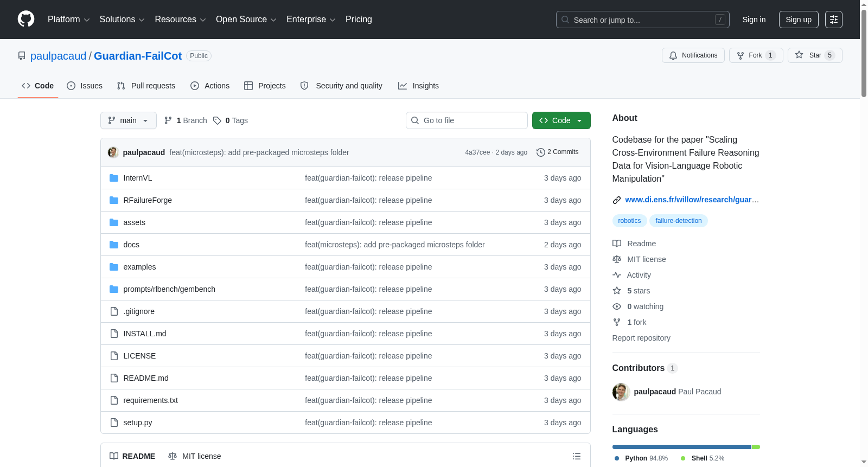Open the INSTALL.md file
Screen dimensions: 868x467
pyautogui.click(x=145, y=334)
